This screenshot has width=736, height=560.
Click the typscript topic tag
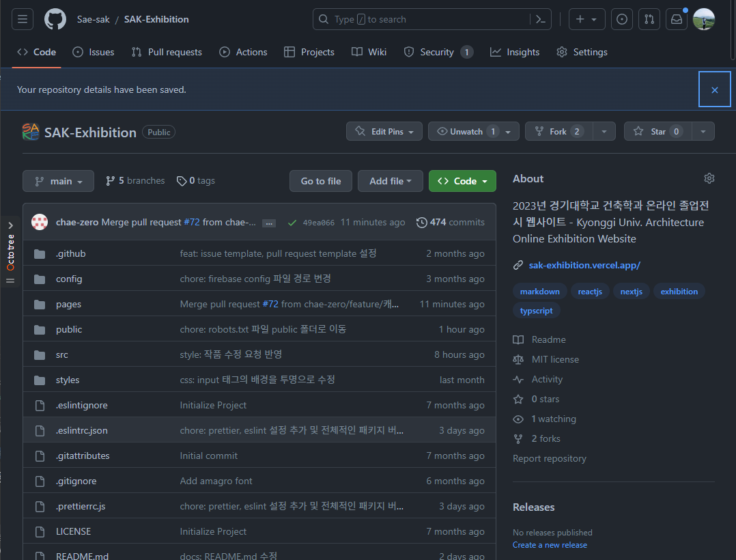pos(536,311)
